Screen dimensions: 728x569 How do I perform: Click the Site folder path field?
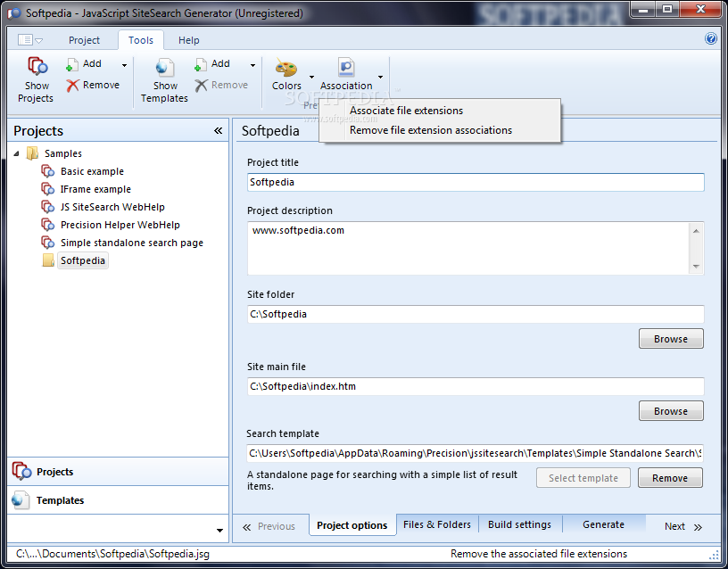pyautogui.click(x=476, y=314)
